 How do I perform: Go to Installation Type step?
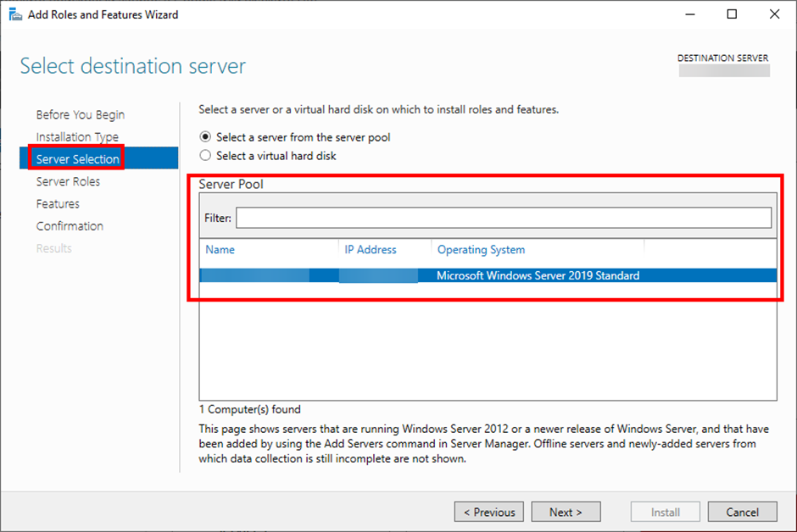point(77,137)
